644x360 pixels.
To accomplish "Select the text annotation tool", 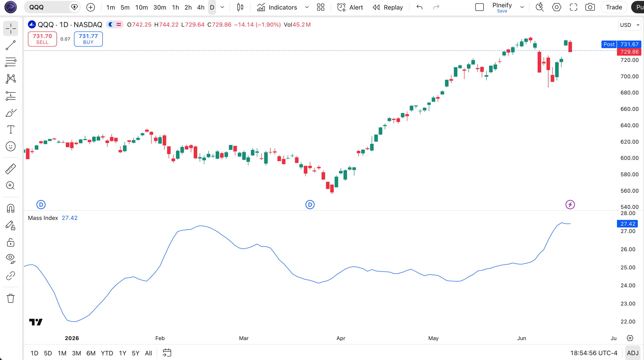I will tap(10, 129).
